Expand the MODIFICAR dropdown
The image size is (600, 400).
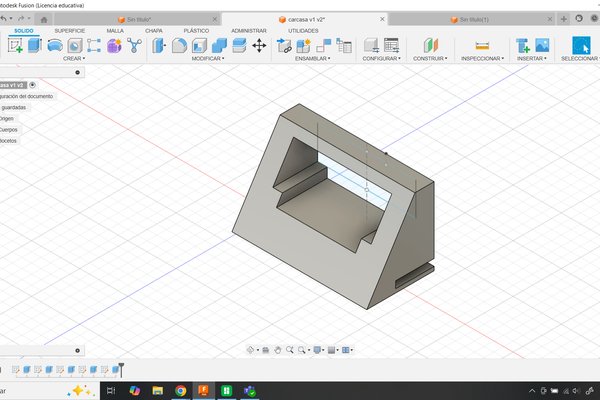208,58
